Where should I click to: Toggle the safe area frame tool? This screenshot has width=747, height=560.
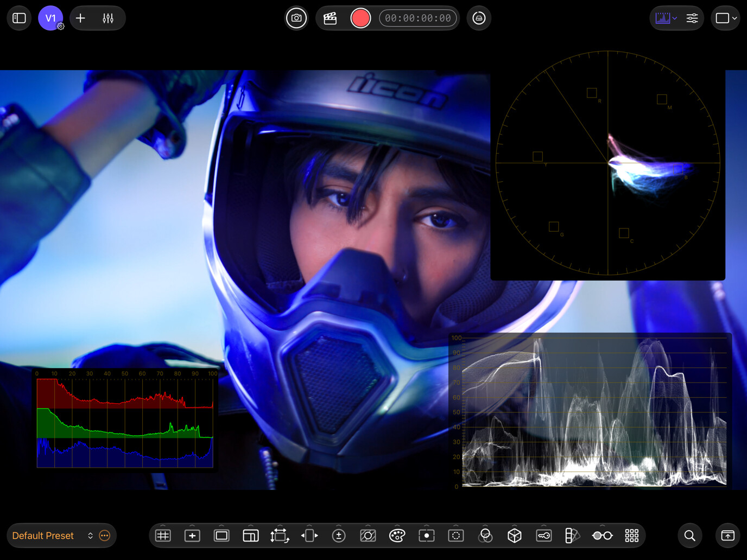pyautogui.click(x=221, y=536)
